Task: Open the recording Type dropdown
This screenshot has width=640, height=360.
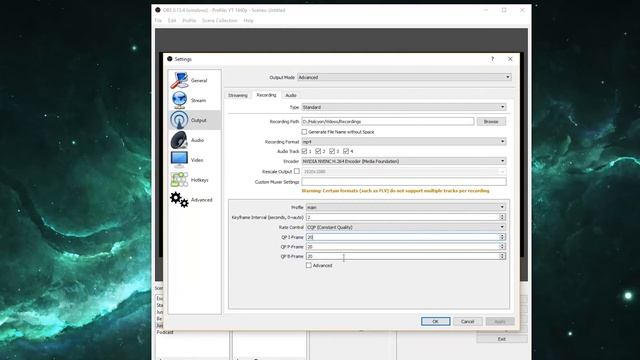Action: (x=404, y=107)
